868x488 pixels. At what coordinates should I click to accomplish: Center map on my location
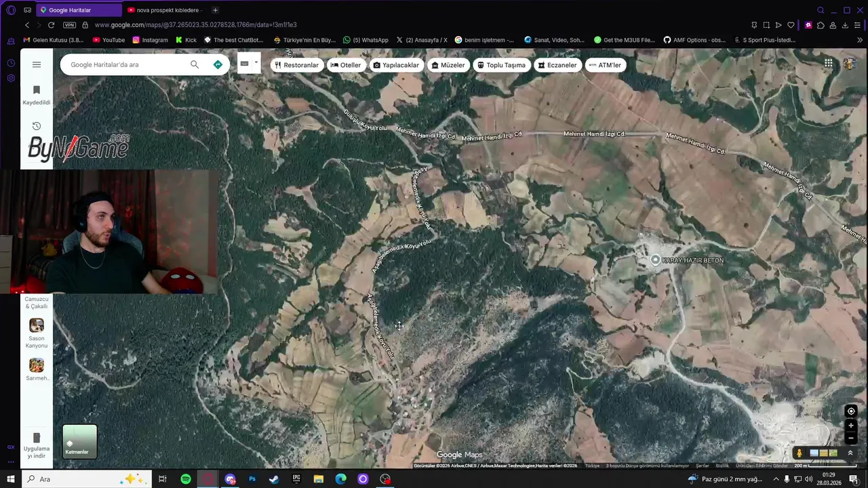click(851, 411)
